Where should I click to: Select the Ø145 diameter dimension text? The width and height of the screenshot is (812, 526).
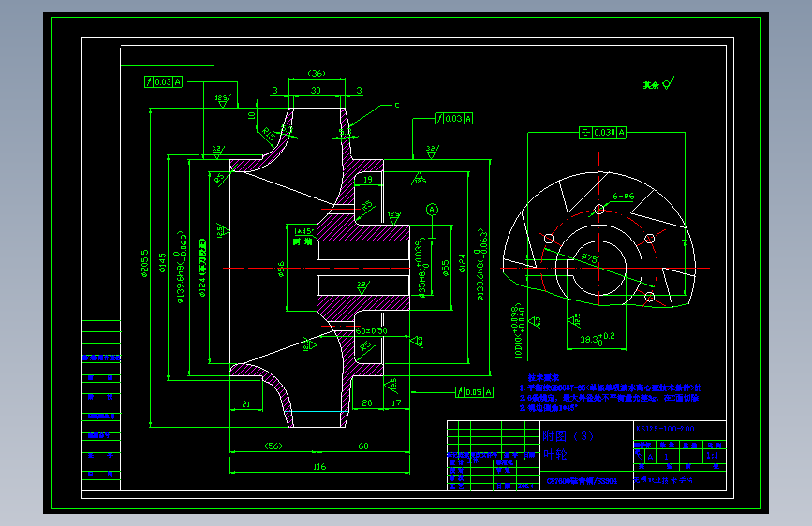(x=163, y=262)
